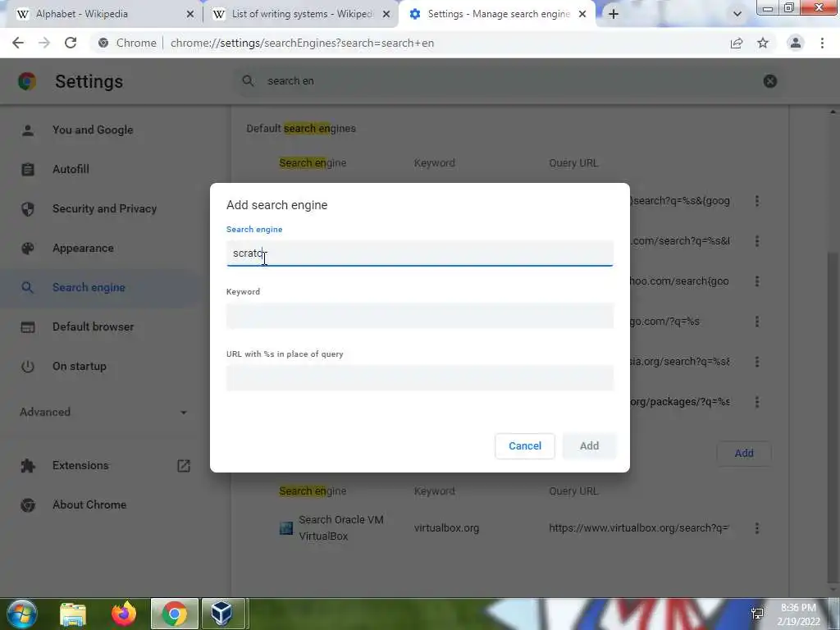Open the Windows Start menu
This screenshot has height=630, width=840.
(21, 614)
